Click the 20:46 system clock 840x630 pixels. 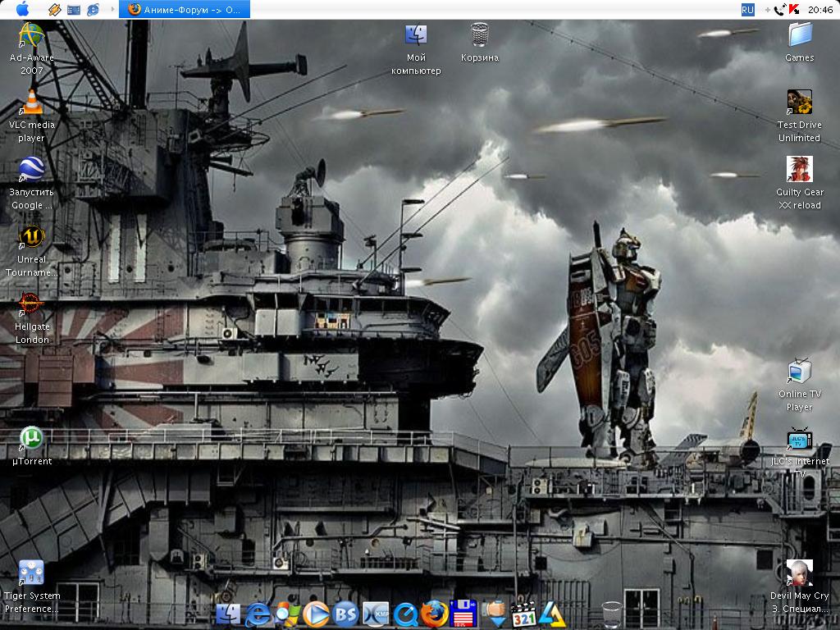pos(820,10)
